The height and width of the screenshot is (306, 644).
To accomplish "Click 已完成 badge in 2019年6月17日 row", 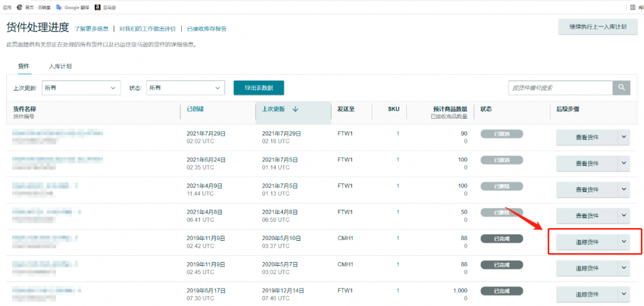I will pos(501,291).
